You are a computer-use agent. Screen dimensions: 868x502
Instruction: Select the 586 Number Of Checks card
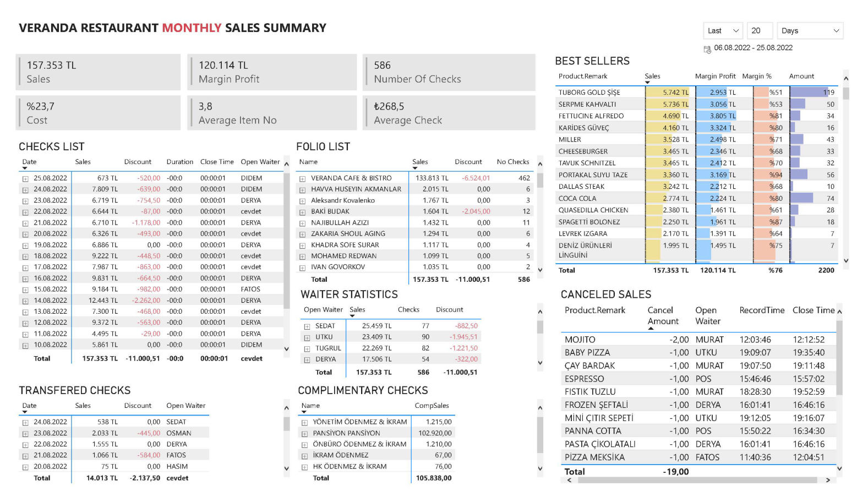(x=449, y=72)
